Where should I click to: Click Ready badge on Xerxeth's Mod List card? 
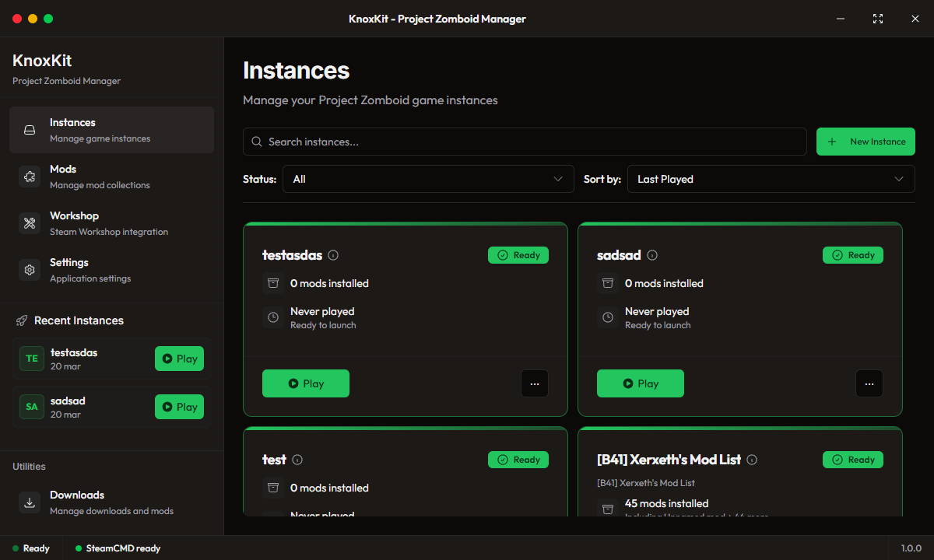point(853,460)
